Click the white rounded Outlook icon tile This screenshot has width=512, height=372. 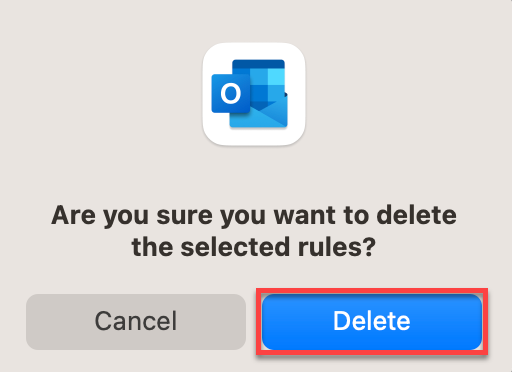[254, 94]
